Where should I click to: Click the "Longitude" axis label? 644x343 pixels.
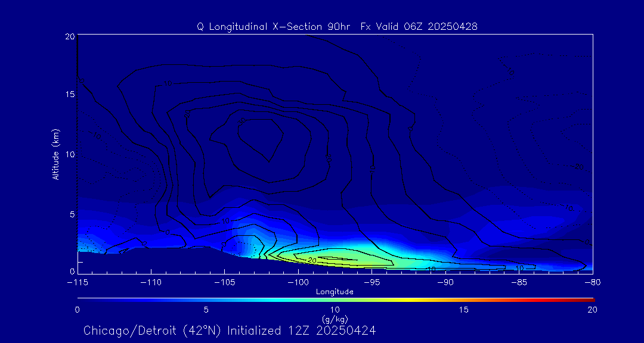(x=335, y=292)
